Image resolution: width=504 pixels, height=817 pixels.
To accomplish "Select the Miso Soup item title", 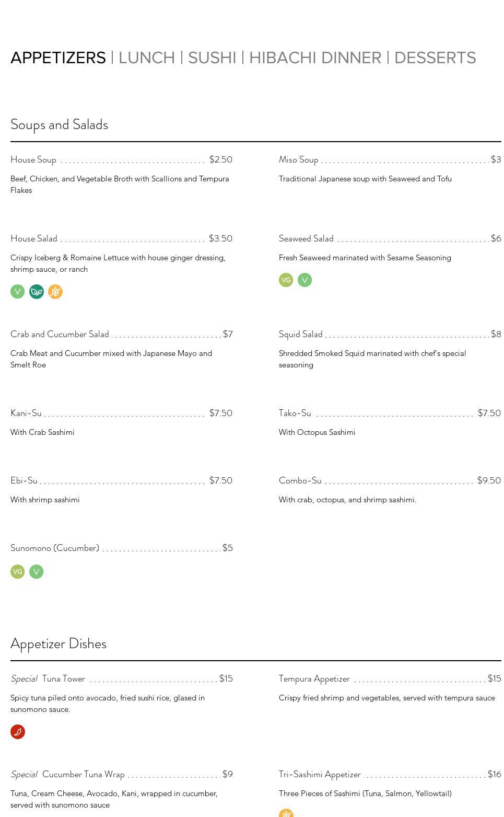I will click(x=298, y=159).
